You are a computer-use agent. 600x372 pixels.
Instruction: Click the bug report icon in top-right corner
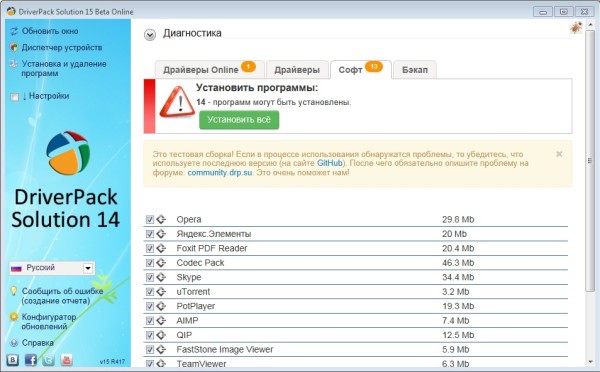click(x=576, y=28)
